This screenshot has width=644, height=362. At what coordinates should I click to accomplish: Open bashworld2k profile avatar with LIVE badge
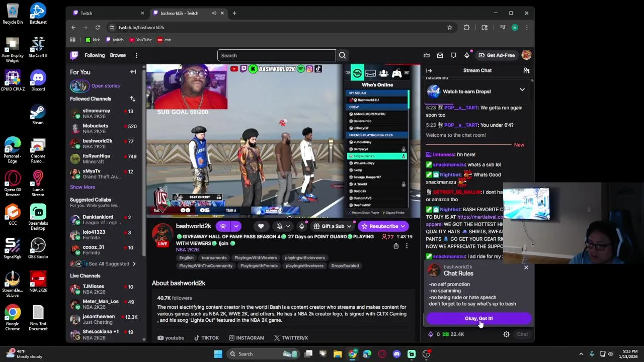[x=163, y=235]
